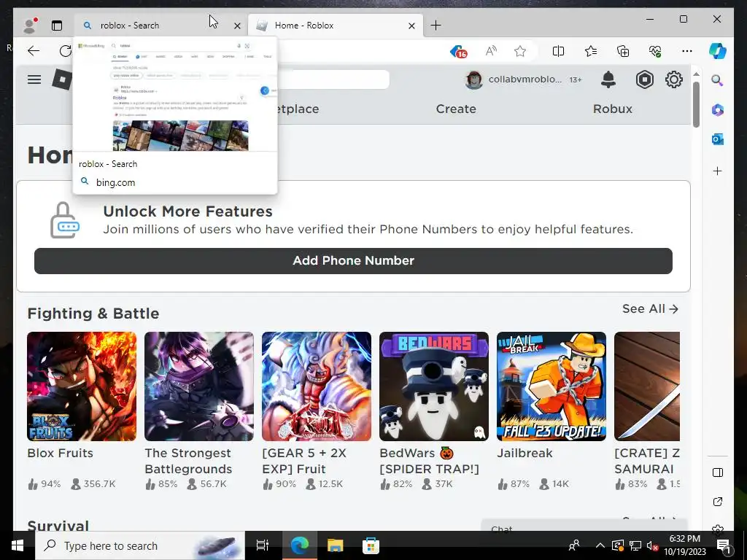This screenshot has height=560, width=747.
Task: Click the browser Back arrow
Action: (34, 51)
